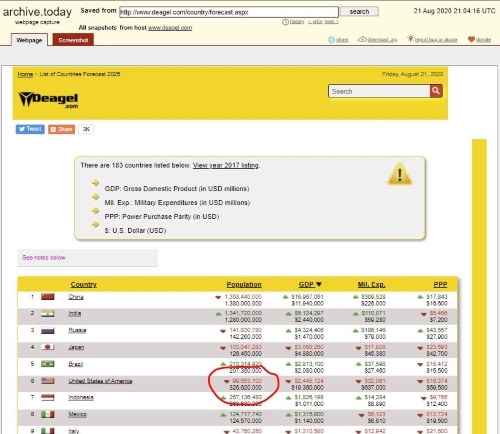500x434 pixels.
Task: Open the View year 2017 listing link
Action: 226,165
